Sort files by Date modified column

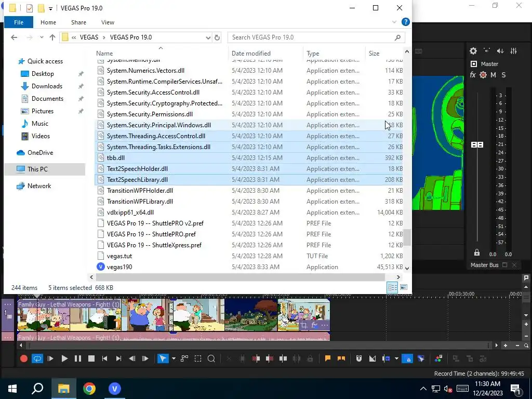[x=251, y=54]
